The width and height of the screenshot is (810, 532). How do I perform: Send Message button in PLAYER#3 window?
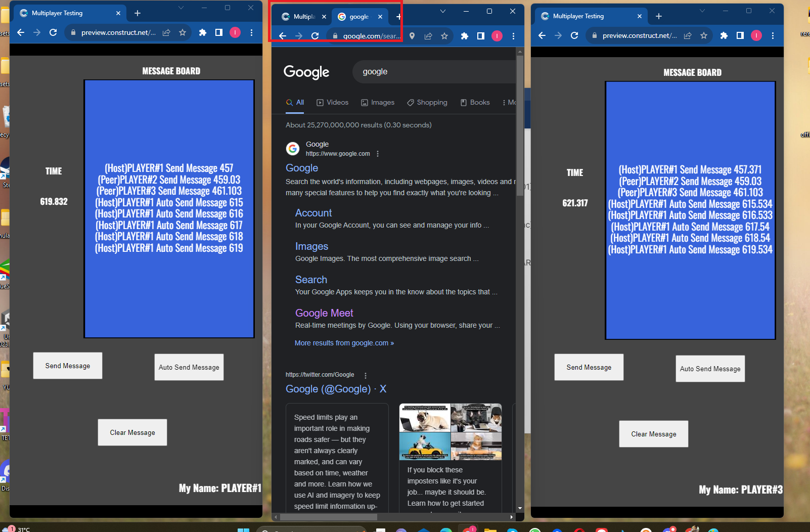pyautogui.click(x=589, y=367)
